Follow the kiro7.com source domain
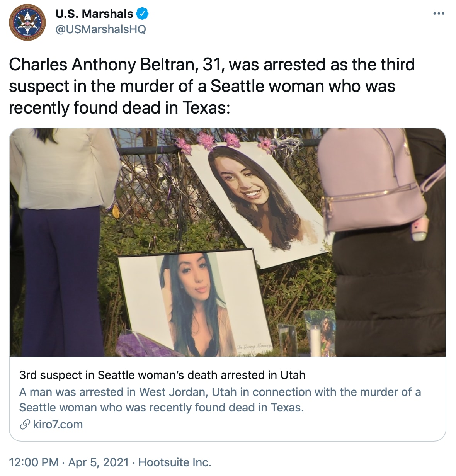Screen dimensions: 456x476 click(58, 425)
